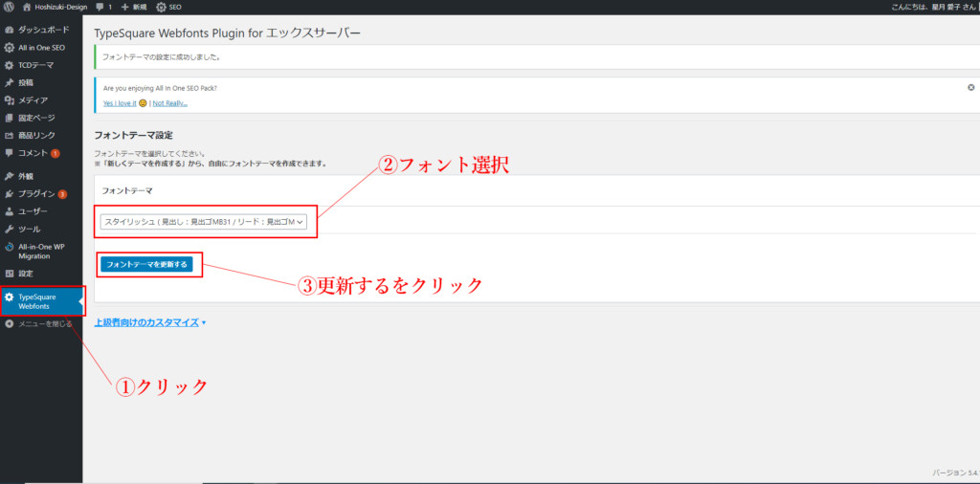This screenshot has height=484, width=980.
Task: Click the All-in-One WP Migration icon
Action: (x=9, y=247)
